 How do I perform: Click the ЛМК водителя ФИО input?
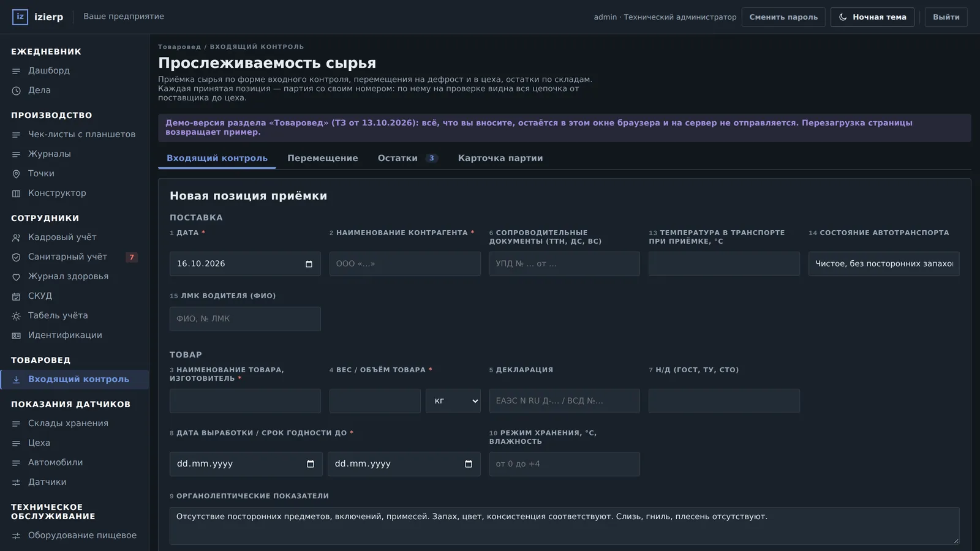tap(245, 319)
